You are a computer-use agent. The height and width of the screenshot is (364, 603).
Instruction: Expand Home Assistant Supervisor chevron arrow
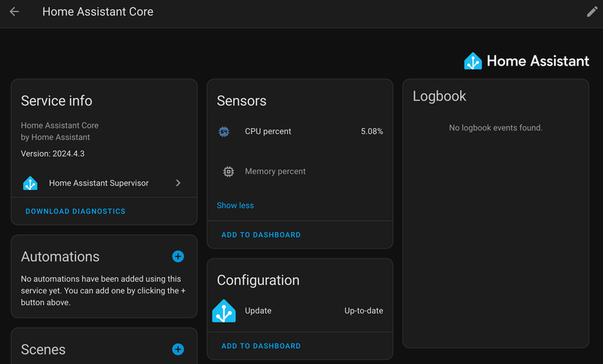tap(178, 183)
